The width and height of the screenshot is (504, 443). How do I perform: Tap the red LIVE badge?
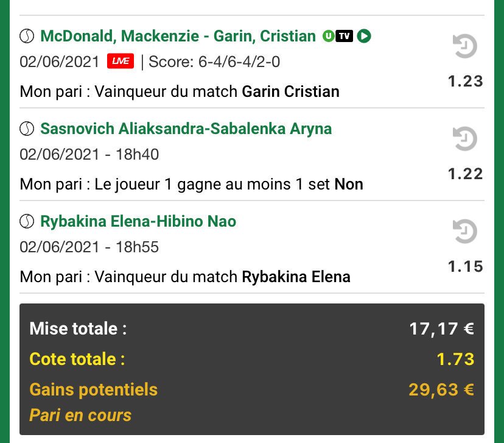point(121,62)
